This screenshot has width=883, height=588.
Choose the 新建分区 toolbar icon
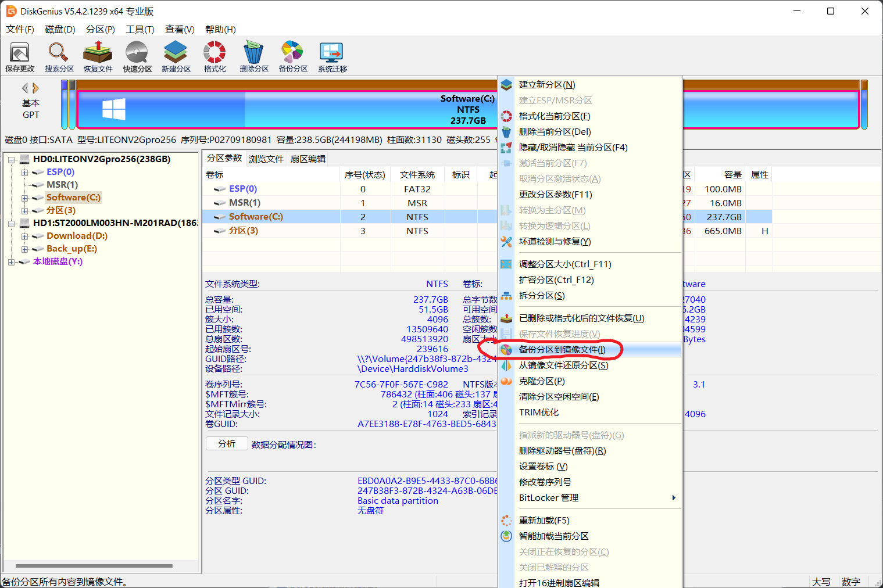point(176,57)
